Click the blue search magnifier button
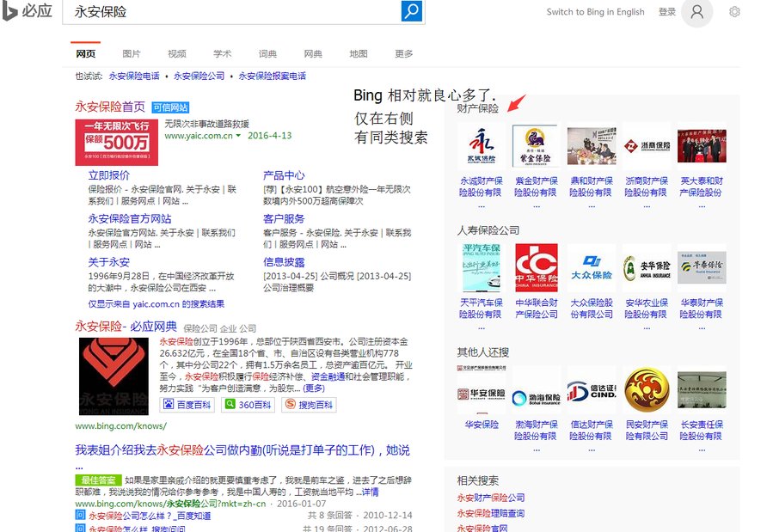This screenshot has width=773, height=532. click(x=411, y=12)
